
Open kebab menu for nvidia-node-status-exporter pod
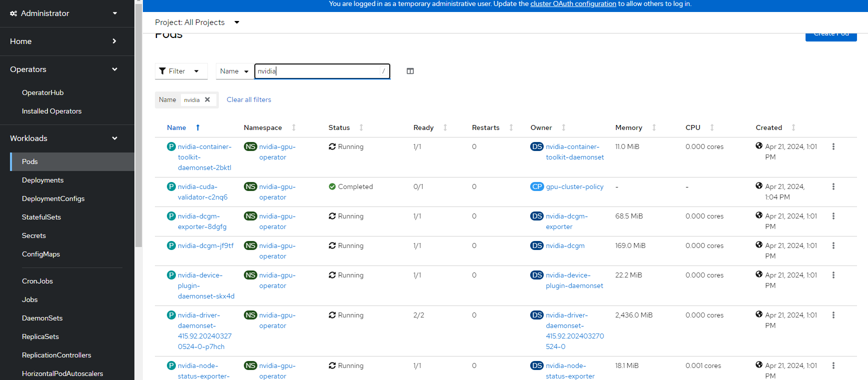[x=833, y=365]
